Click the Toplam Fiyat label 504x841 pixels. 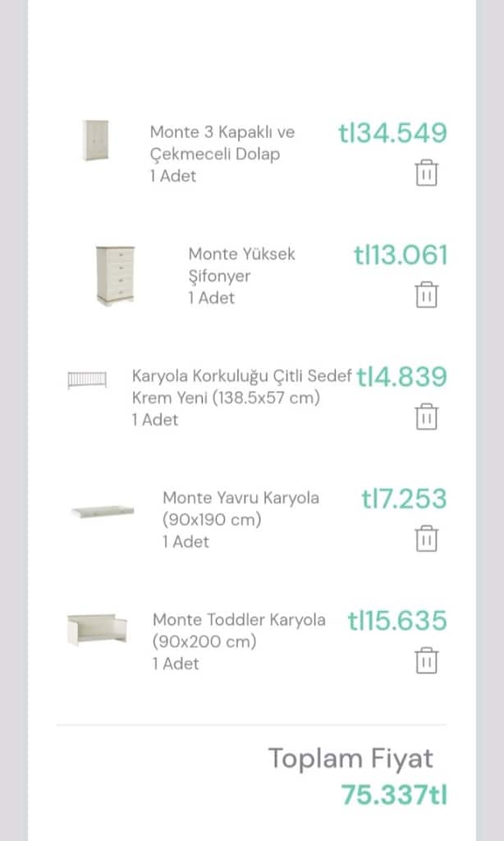(x=351, y=758)
